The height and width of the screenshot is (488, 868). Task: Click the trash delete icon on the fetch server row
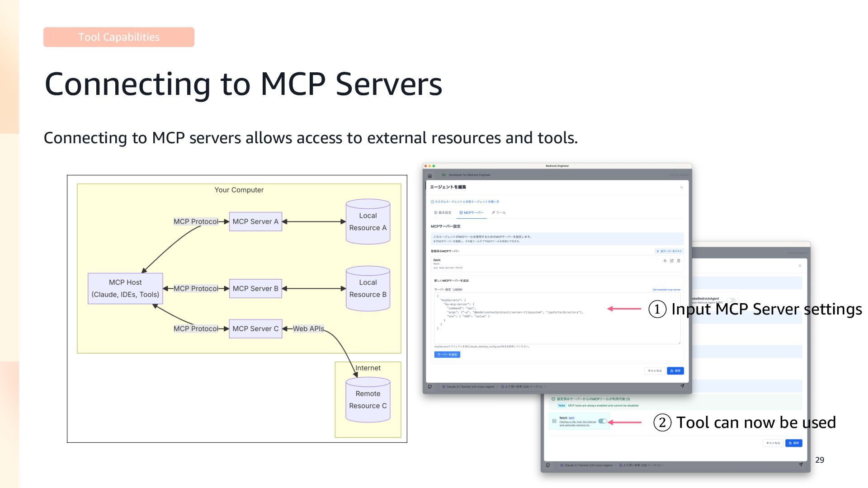[x=679, y=261]
